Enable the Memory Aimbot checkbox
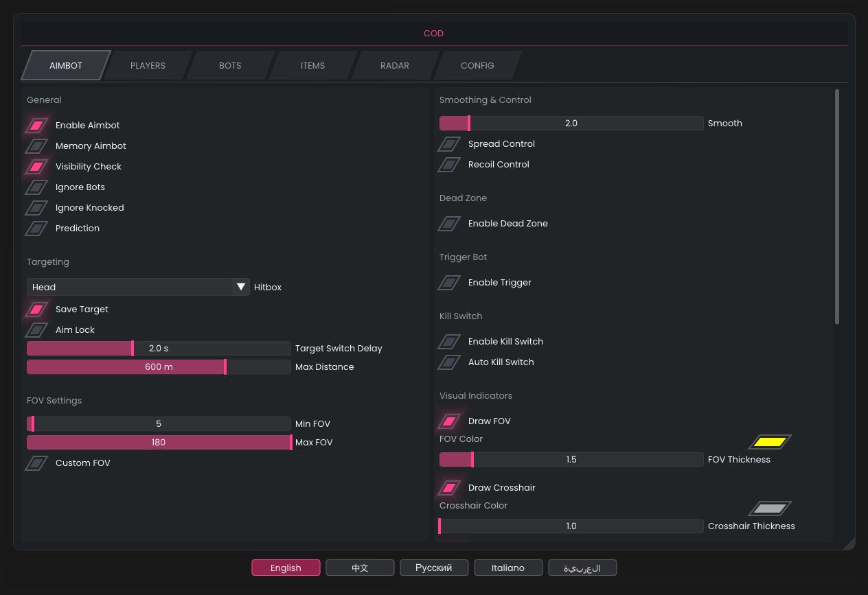The height and width of the screenshot is (595, 868). click(x=37, y=146)
